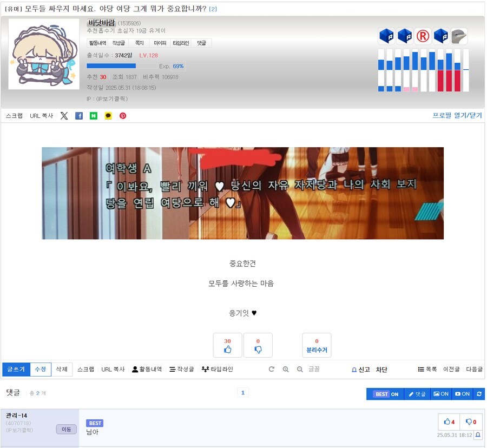Viewport: 487px width, 448px height.
Task: Go to the 목록 list view
Action: pos(427,369)
